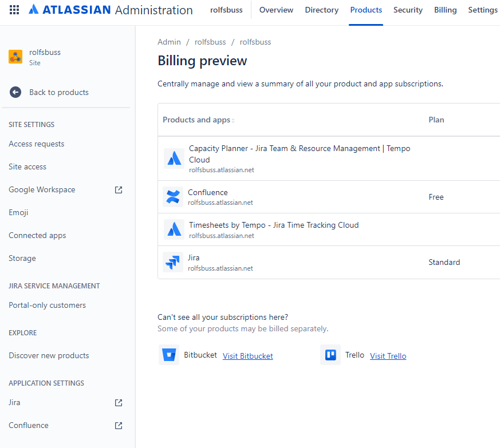Click the Standard plan value for Jira
The image size is (500, 448).
[x=444, y=262]
